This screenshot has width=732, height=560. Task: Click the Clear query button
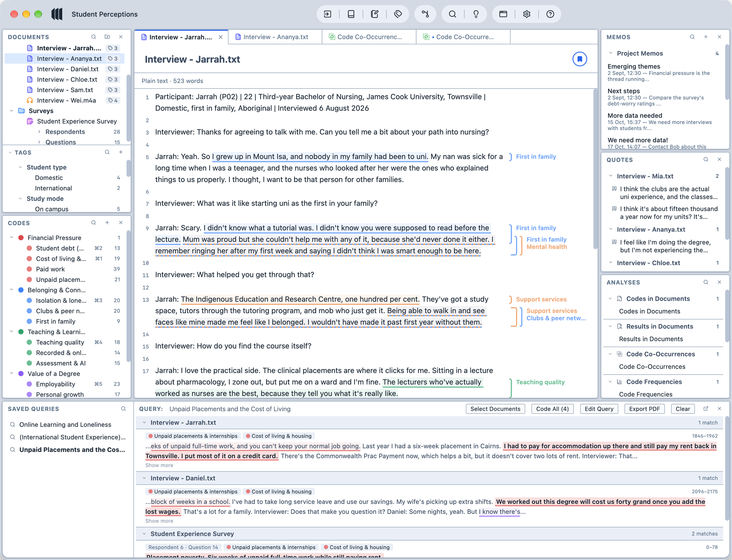683,409
